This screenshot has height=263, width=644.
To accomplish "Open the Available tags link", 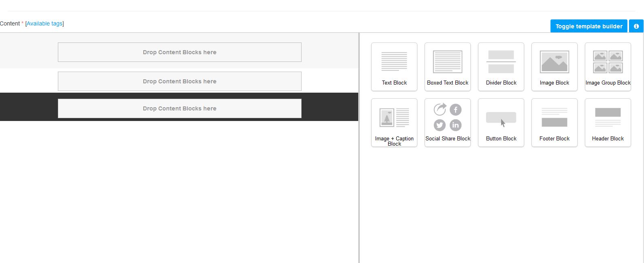I will (x=45, y=23).
